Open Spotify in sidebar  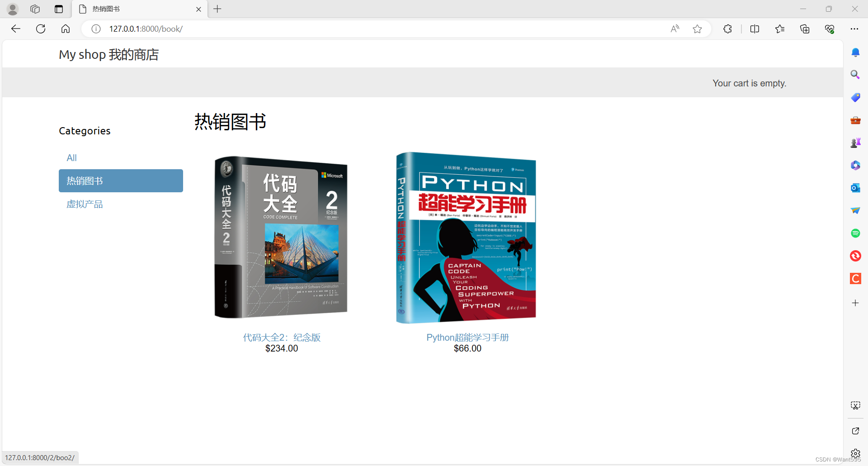tap(855, 233)
